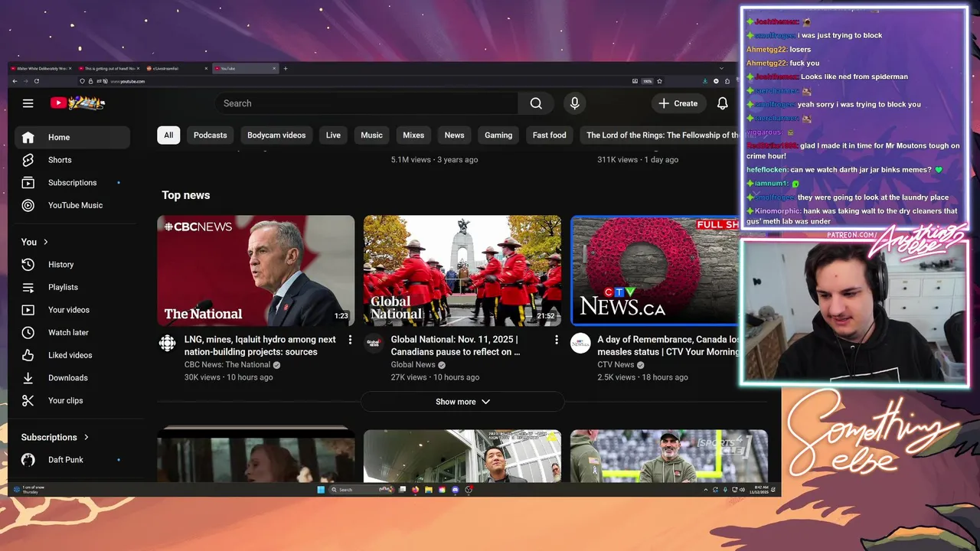This screenshot has height=551, width=980.
Task: Focus the YouTube search field
Action: click(x=367, y=103)
